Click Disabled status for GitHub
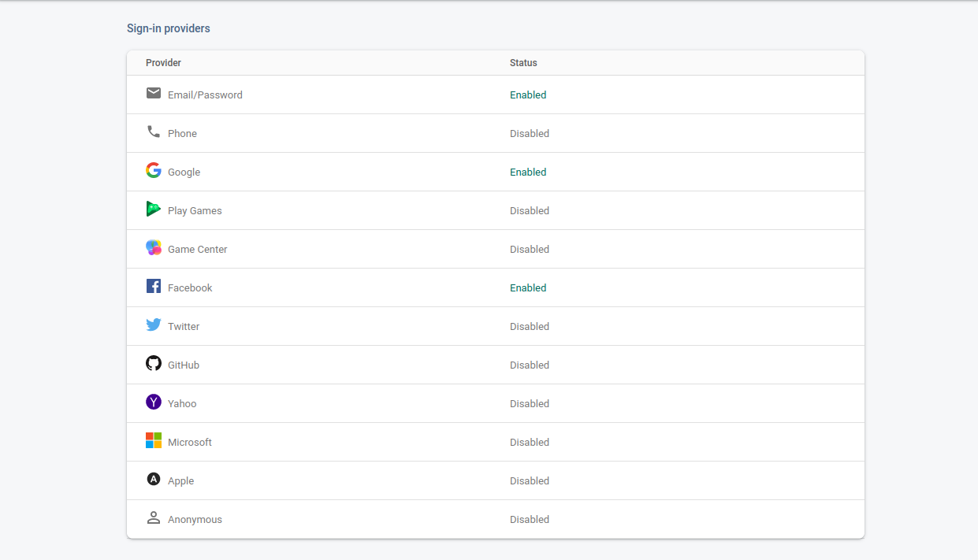978x560 pixels. [x=530, y=365]
